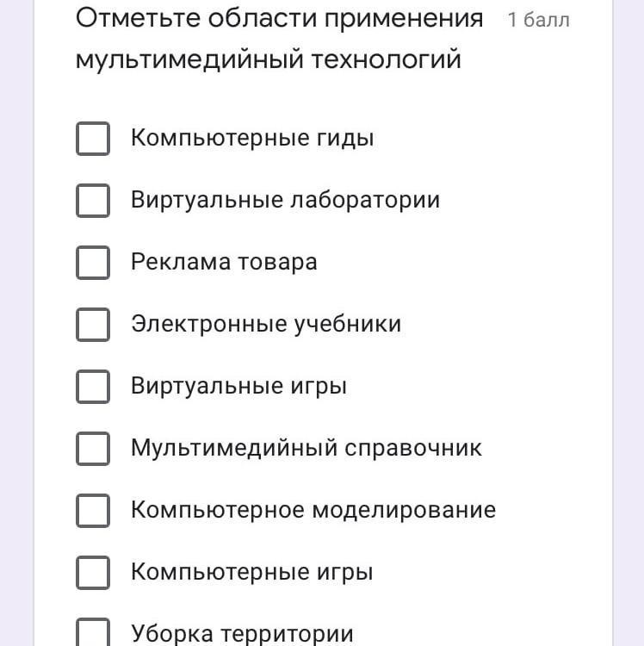Click the question title about мультимедийный технологий
This screenshot has width=644, height=646.
[280, 39]
